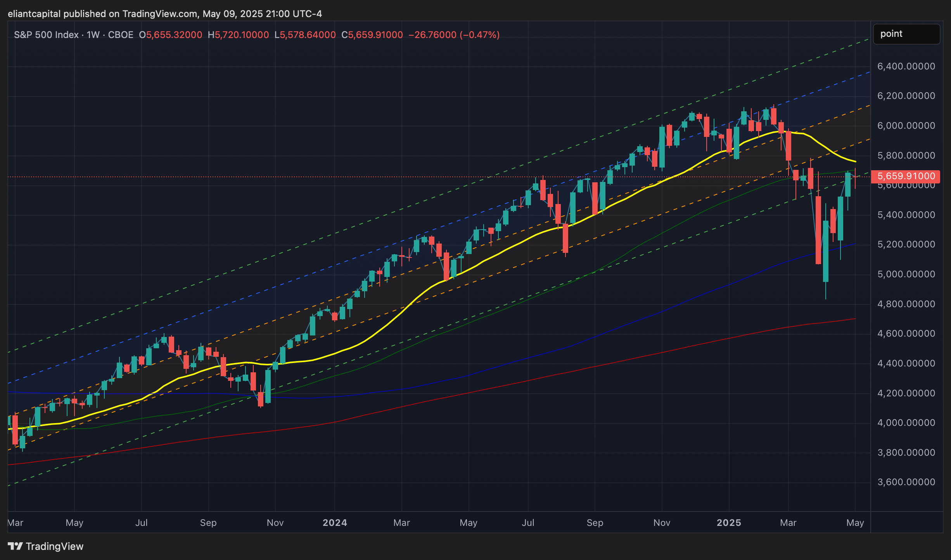Click the 3,600.00000 price axis label
The image size is (951, 560).
pyautogui.click(x=906, y=482)
